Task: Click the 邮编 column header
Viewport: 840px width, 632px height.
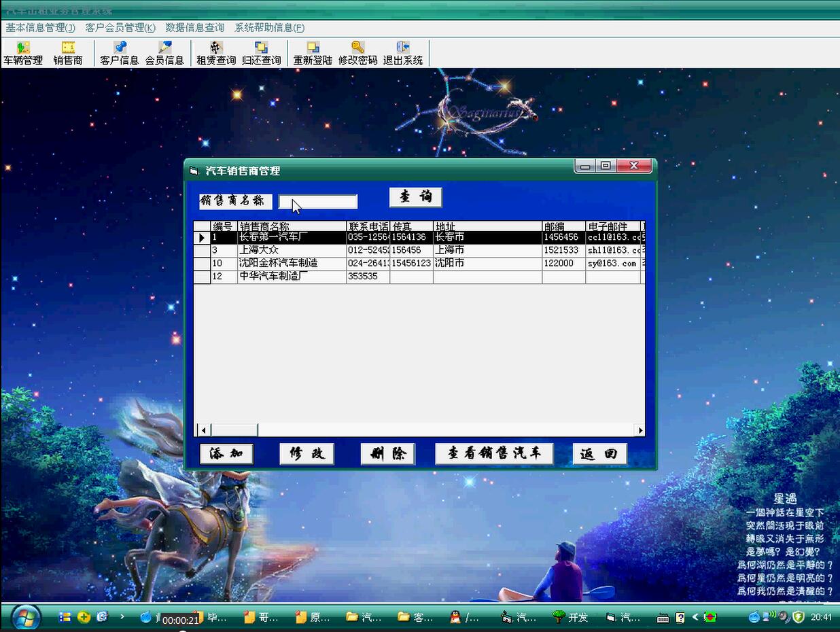Action: [563, 226]
